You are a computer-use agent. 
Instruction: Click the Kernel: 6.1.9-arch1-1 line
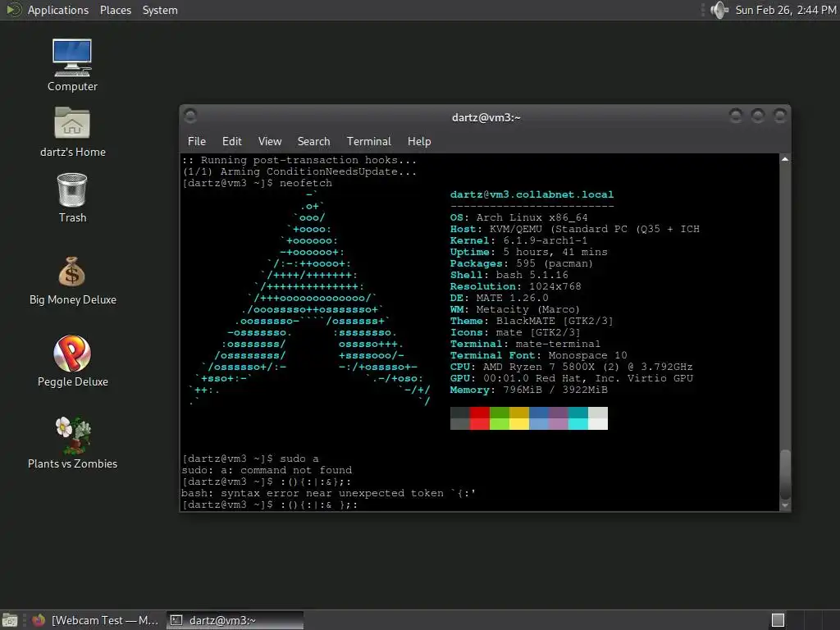click(518, 240)
